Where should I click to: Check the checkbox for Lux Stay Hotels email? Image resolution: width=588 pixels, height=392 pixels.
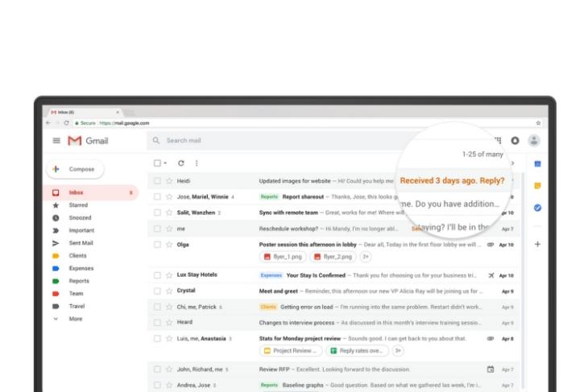click(x=158, y=275)
